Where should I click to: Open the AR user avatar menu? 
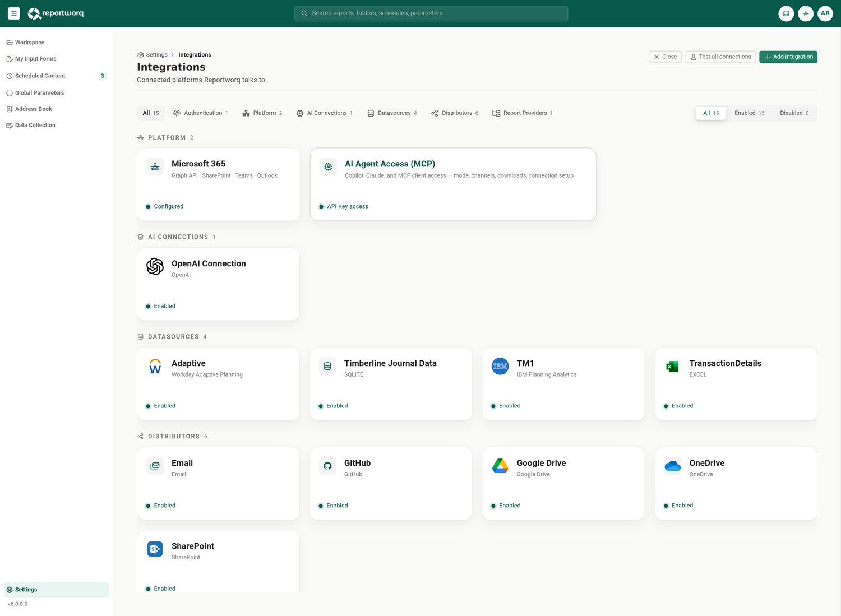pyautogui.click(x=825, y=13)
